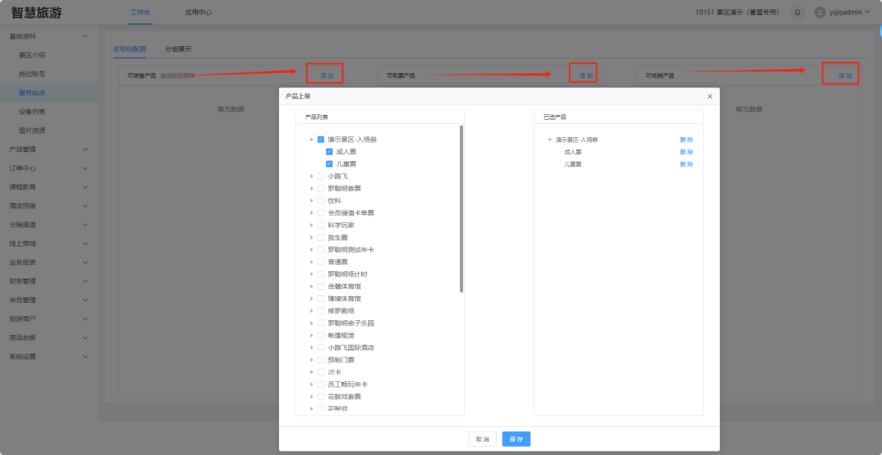
Task: Click 保存 to save selection
Action: point(516,438)
